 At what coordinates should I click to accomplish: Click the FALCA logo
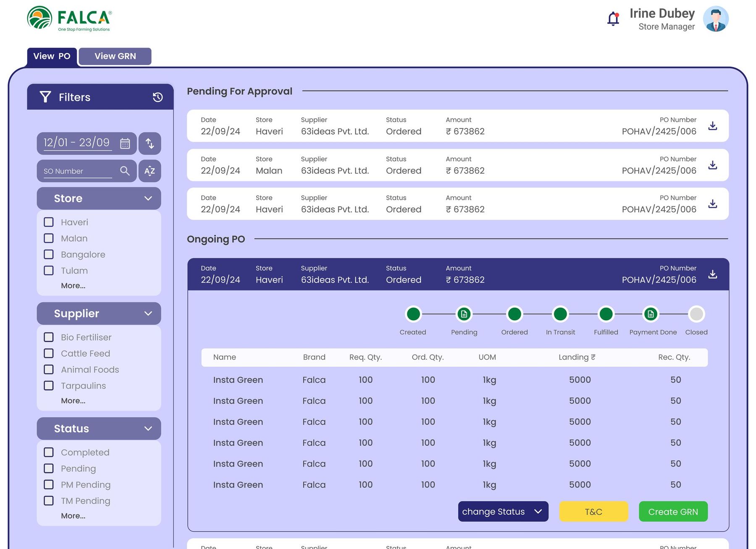pyautogui.click(x=69, y=19)
